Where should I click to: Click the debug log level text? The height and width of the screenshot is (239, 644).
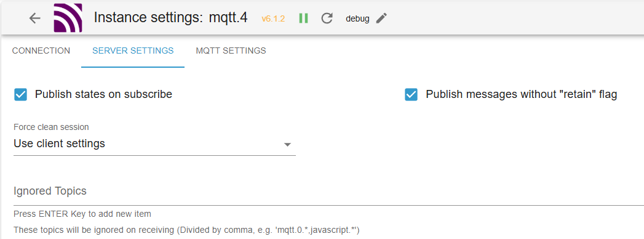click(357, 18)
